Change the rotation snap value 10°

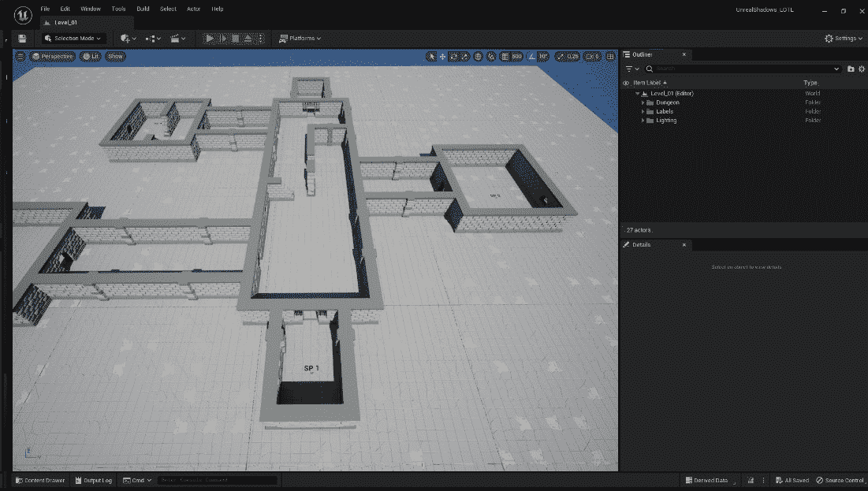click(x=543, y=57)
